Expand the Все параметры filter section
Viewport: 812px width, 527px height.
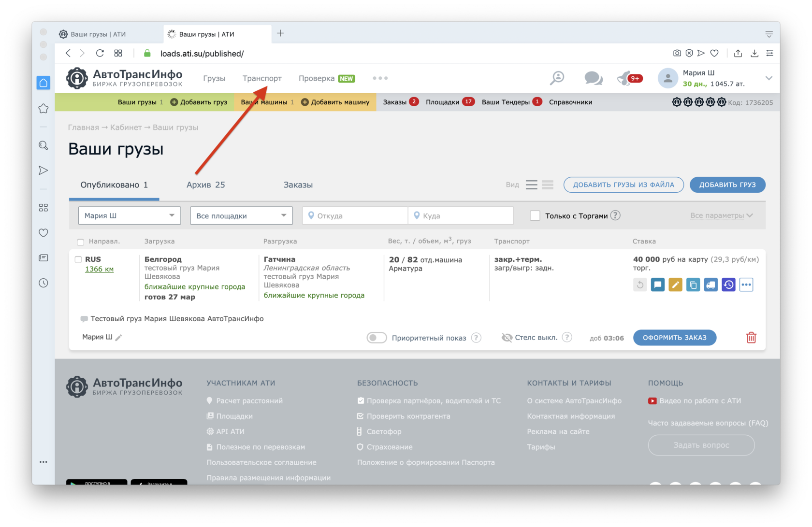(x=721, y=216)
